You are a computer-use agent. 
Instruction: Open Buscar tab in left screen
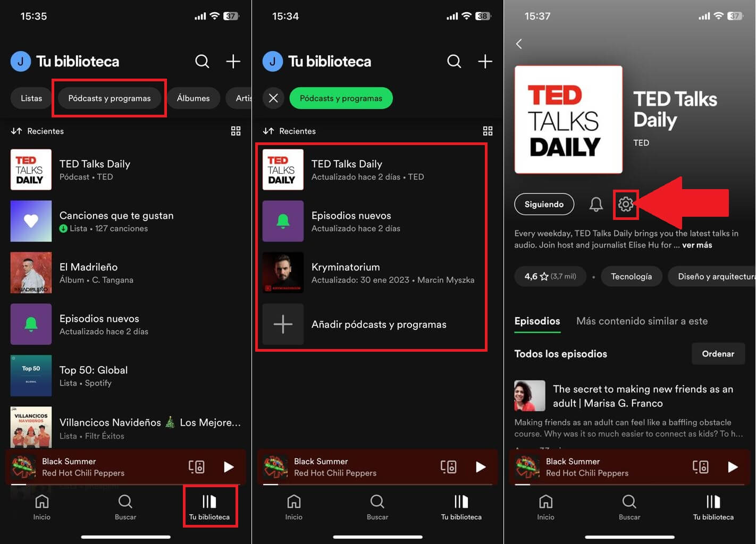[125, 507]
